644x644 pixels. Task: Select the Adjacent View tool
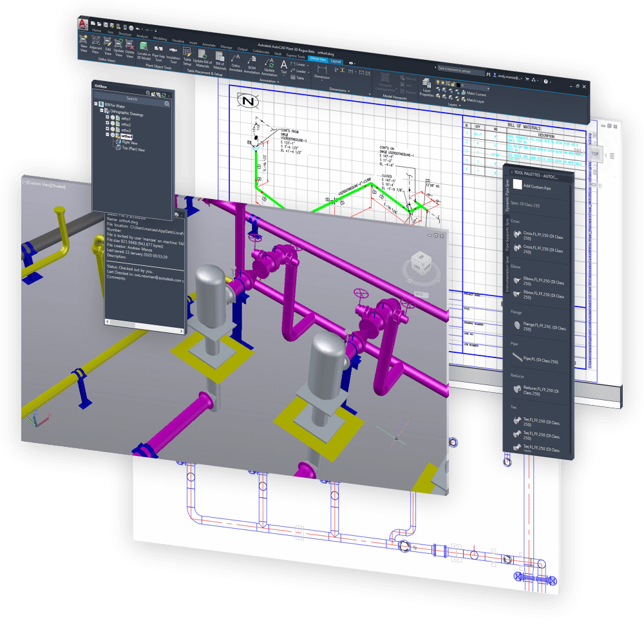pyautogui.click(x=97, y=44)
